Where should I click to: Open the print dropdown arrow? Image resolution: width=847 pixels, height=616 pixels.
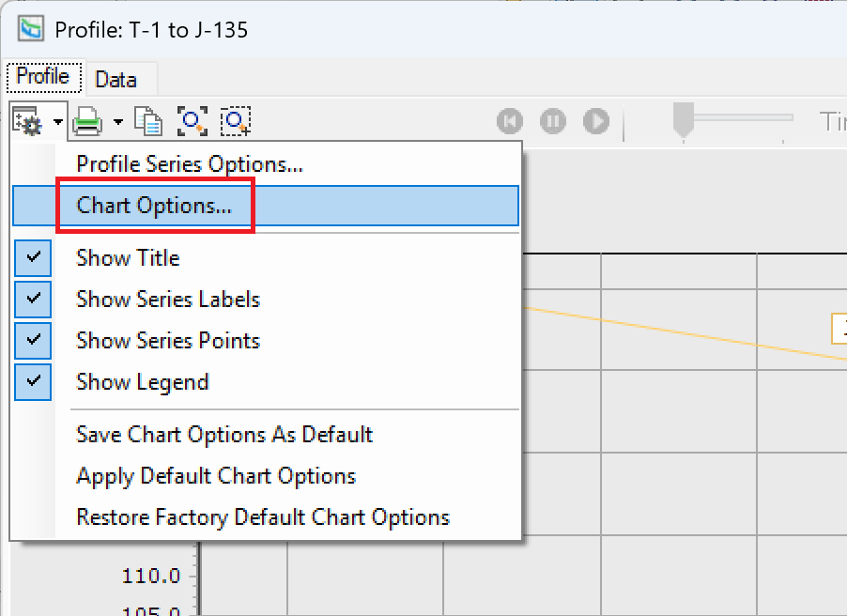118,122
